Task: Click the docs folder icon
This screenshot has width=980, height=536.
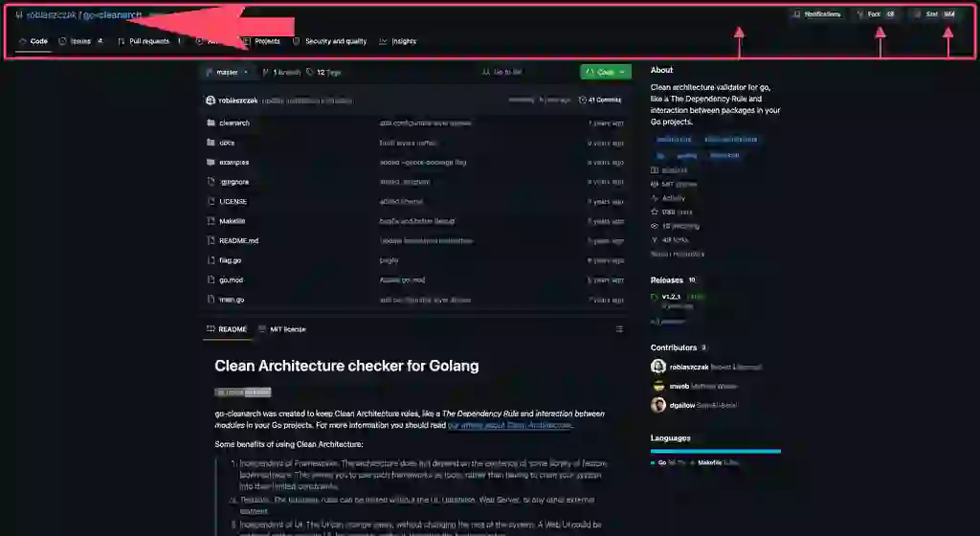Action: pos(211,143)
